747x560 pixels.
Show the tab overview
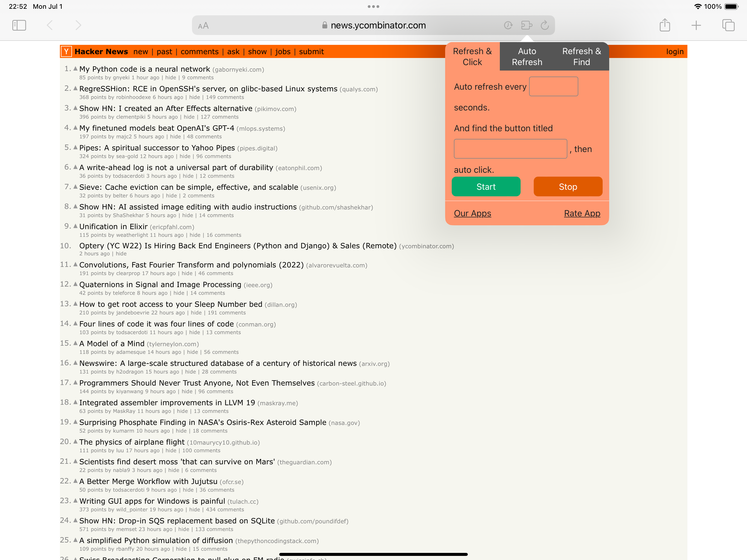click(x=728, y=25)
